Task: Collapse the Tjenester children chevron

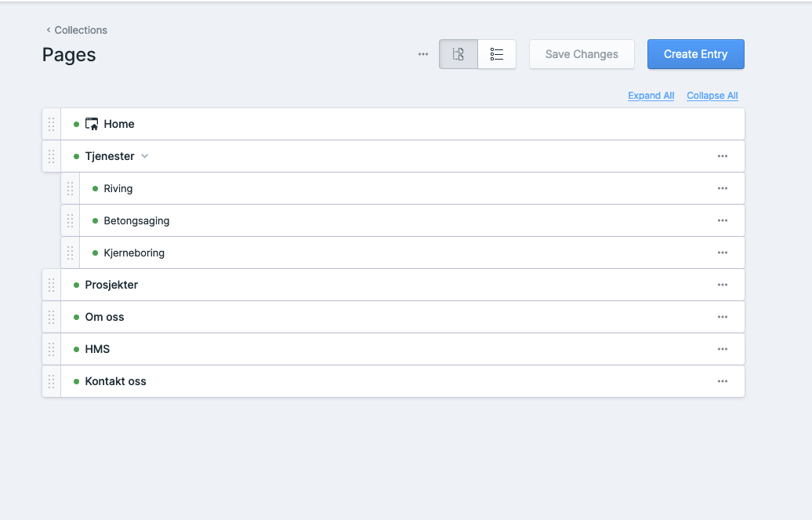Action: point(144,156)
